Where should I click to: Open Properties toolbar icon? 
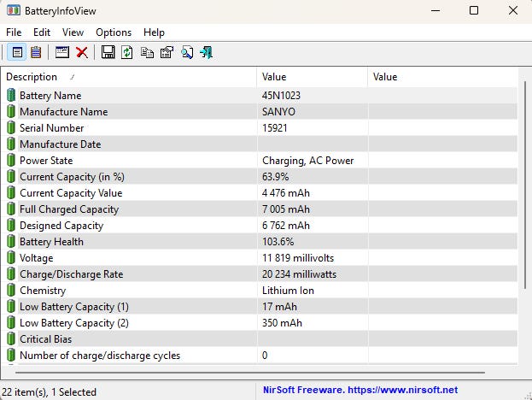[167, 53]
